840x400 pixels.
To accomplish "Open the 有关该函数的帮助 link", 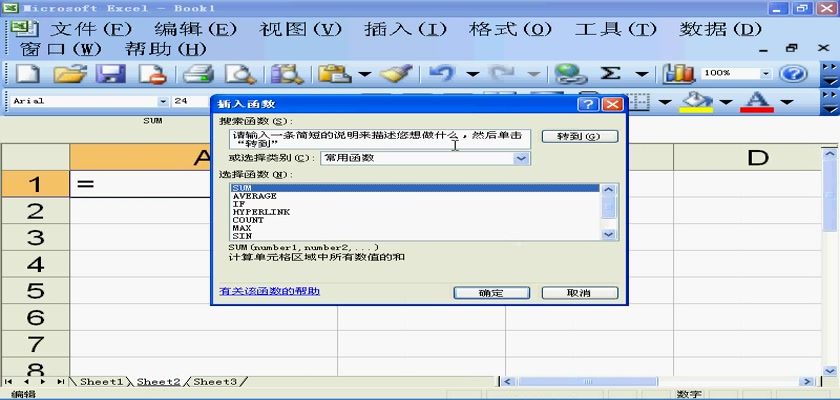I will pos(270,292).
